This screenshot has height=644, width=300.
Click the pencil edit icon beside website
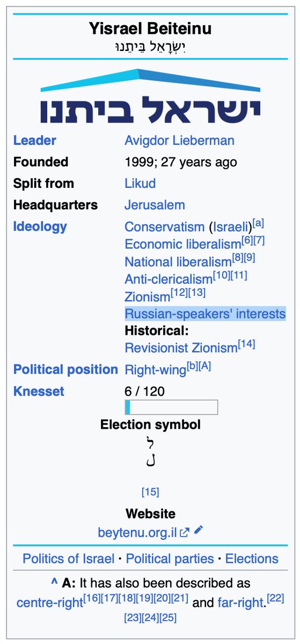point(199,530)
